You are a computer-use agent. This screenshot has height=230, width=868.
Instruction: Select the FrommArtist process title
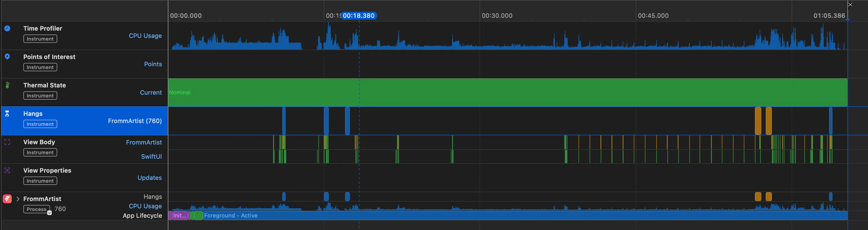coord(42,199)
